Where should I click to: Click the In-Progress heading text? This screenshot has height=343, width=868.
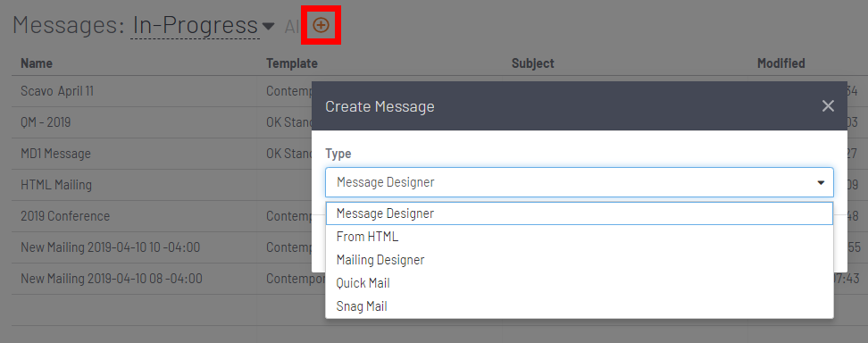pyautogui.click(x=195, y=26)
